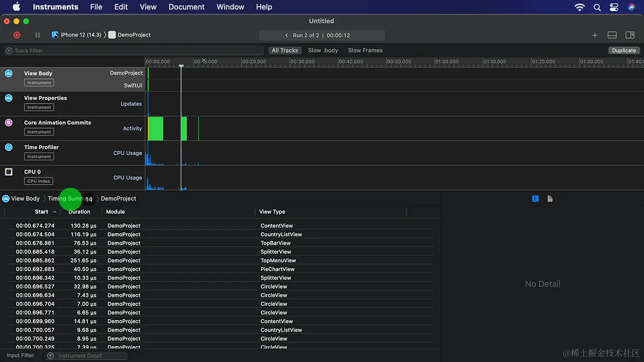Click the playhead marker on the timeline ruler
This screenshot has width=644, height=362.
(x=181, y=66)
